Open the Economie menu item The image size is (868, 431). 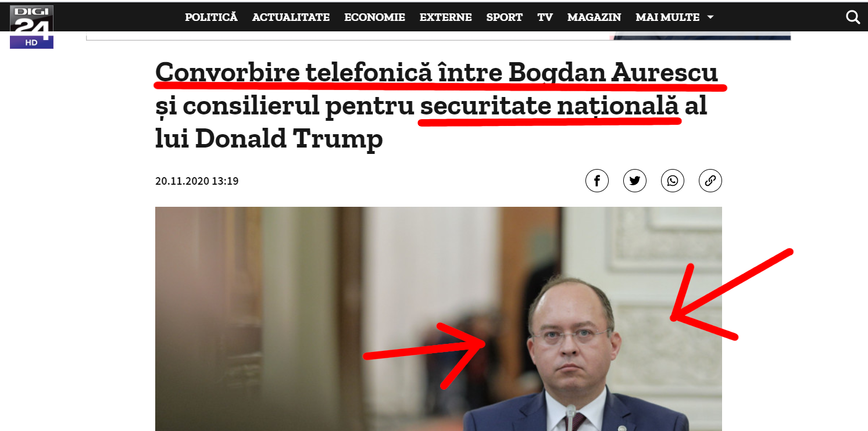pyautogui.click(x=374, y=17)
